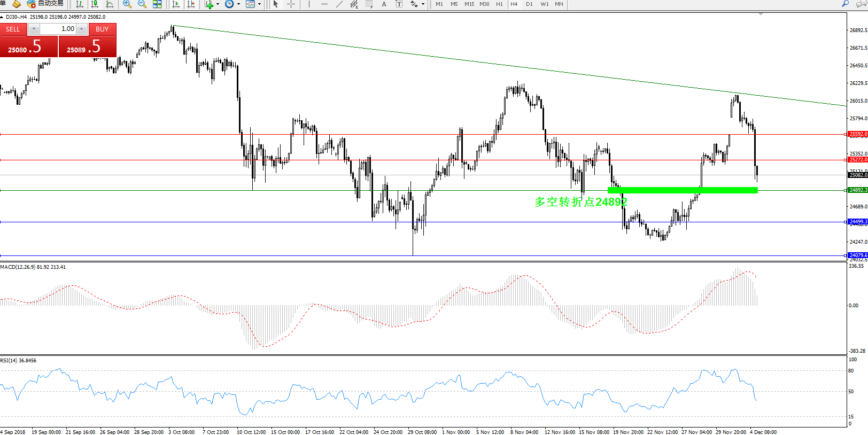
Task: Click the red SELL button
Action: tap(13, 29)
